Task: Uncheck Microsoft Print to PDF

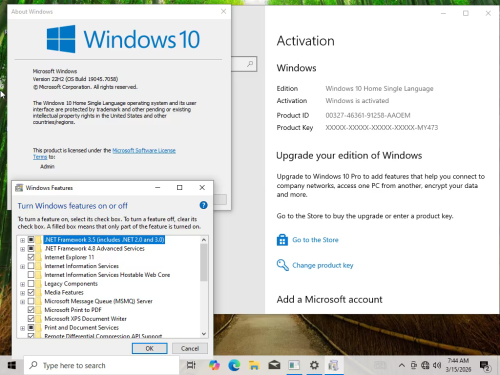Action: click(x=31, y=310)
